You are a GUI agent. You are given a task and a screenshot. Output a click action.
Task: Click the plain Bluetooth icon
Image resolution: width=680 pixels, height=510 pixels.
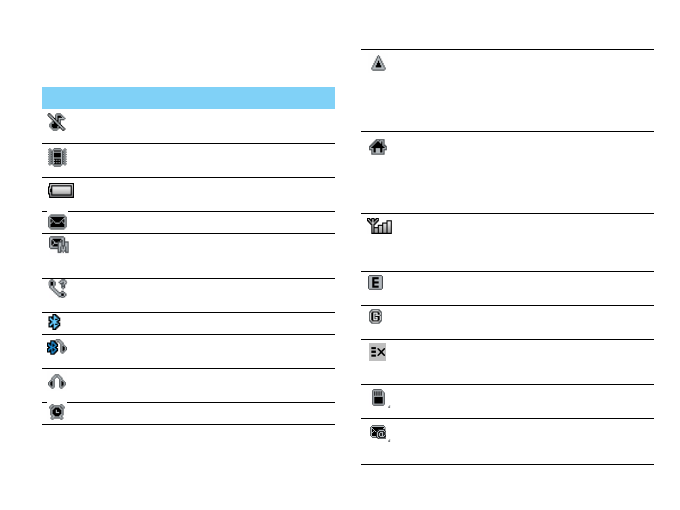tap(55, 323)
